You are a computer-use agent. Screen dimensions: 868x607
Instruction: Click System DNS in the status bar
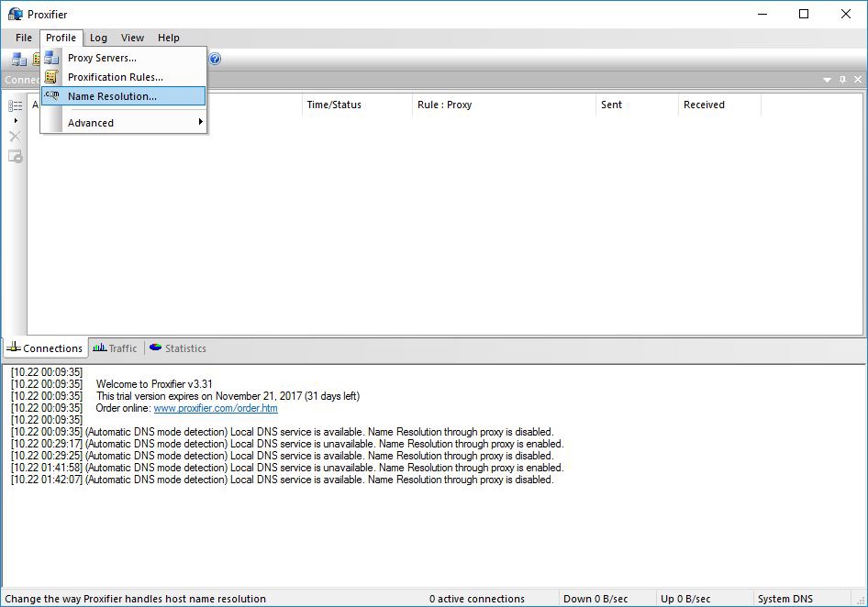click(785, 599)
